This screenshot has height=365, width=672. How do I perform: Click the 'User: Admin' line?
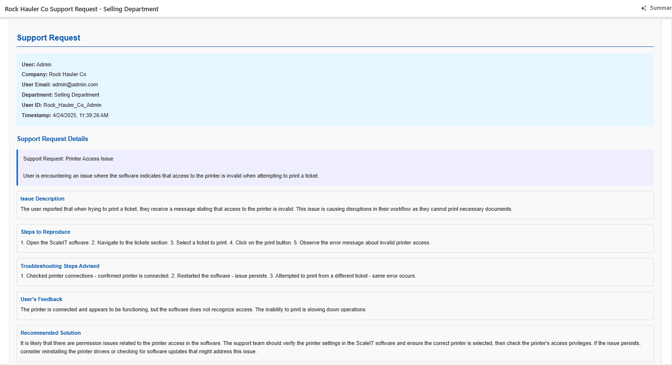click(36, 64)
